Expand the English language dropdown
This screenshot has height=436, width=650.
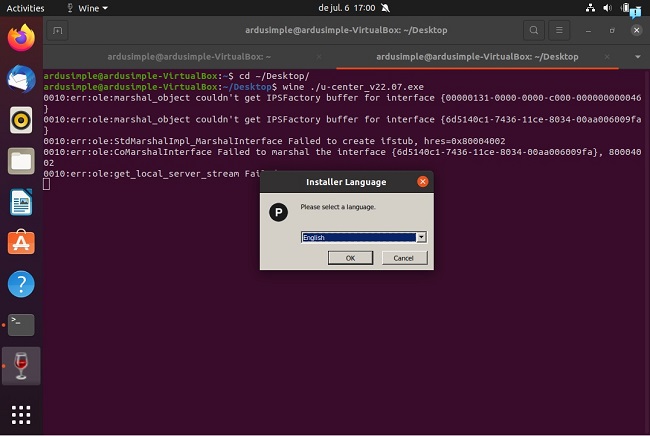click(421, 237)
